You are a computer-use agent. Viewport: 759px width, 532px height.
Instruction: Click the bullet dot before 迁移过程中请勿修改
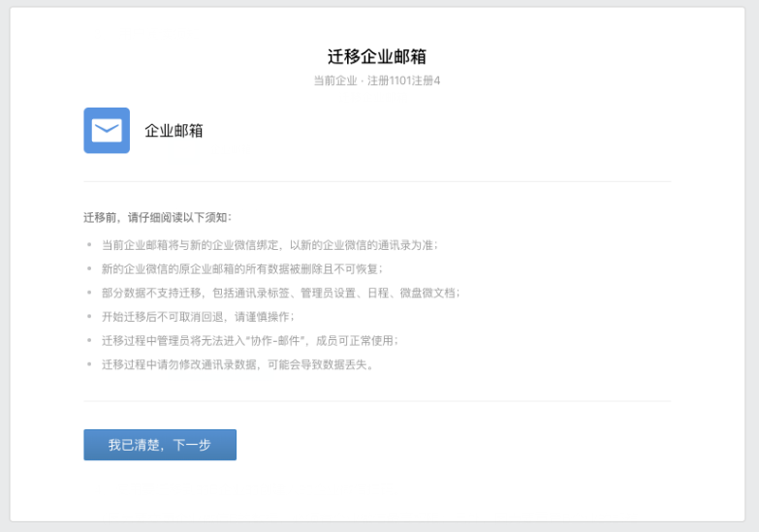[x=89, y=365]
